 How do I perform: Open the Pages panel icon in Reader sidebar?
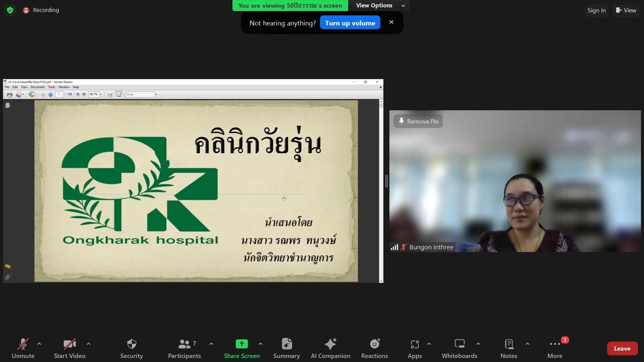pyautogui.click(x=8, y=105)
